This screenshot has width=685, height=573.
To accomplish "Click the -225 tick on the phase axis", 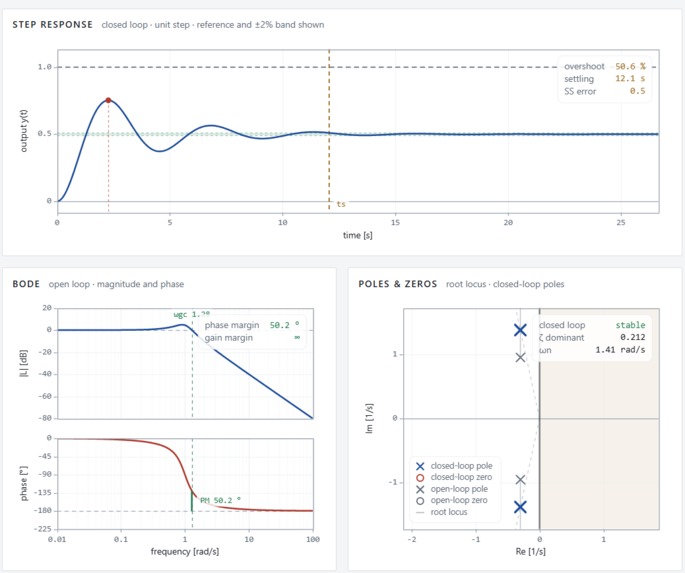I will click(42, 529).
